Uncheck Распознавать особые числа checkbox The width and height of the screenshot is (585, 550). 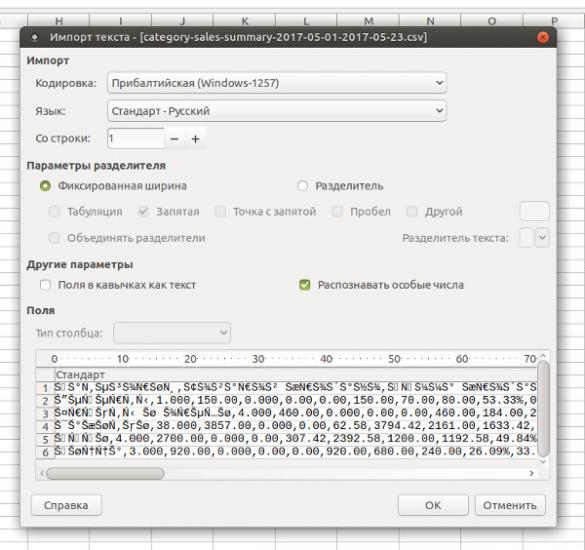pos(305,285)
